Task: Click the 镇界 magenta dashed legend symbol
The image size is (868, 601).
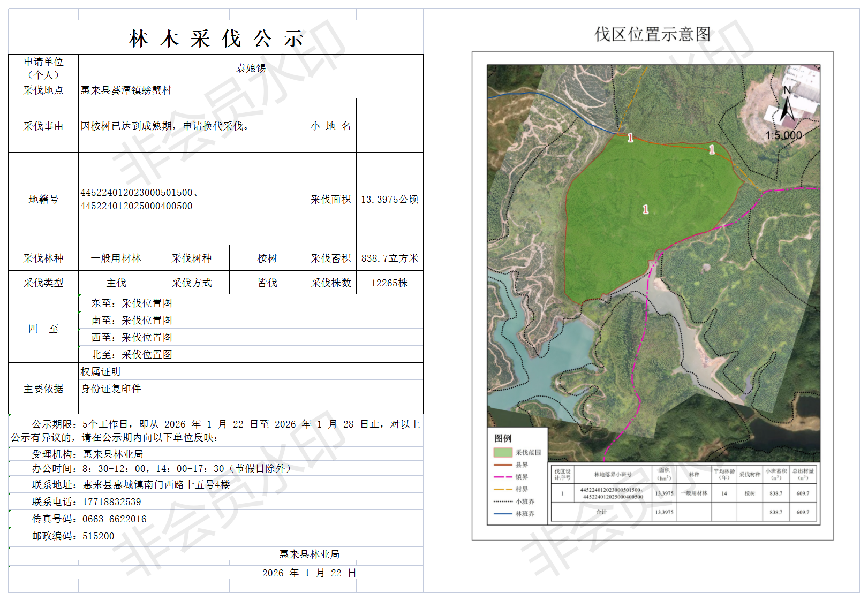Action: tap(502, 477)
